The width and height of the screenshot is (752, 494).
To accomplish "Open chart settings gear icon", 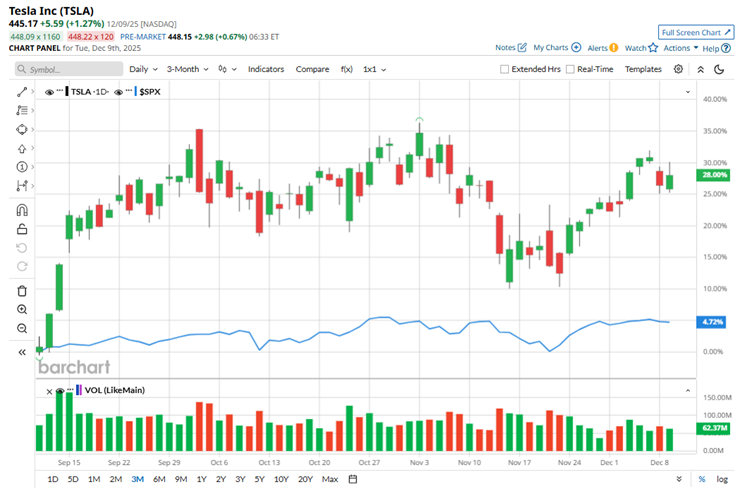I will click(x=678, y=69).
